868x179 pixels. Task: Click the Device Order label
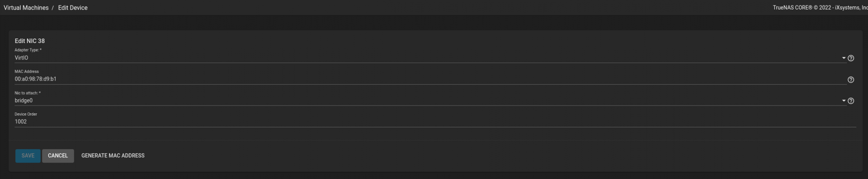(26, 114)
